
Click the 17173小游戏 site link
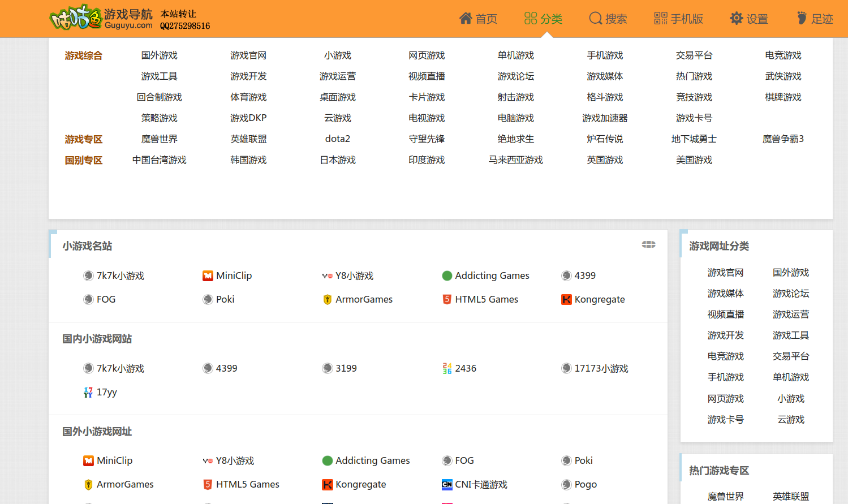coord(601,369)
